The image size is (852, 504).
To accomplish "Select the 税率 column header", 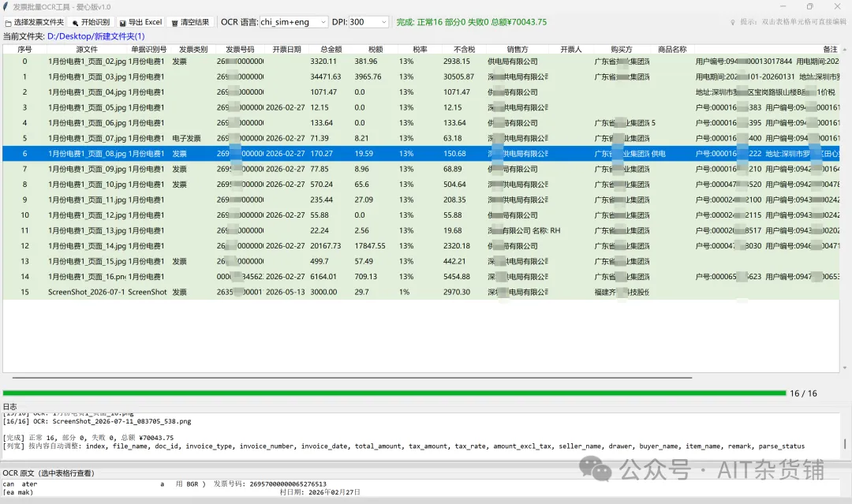I will coord(420,50).
